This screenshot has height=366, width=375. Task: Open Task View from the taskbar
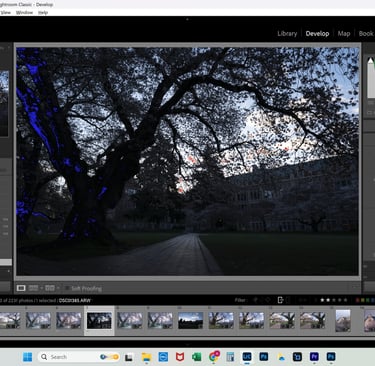pyautogui.click(x=129, y=357)
